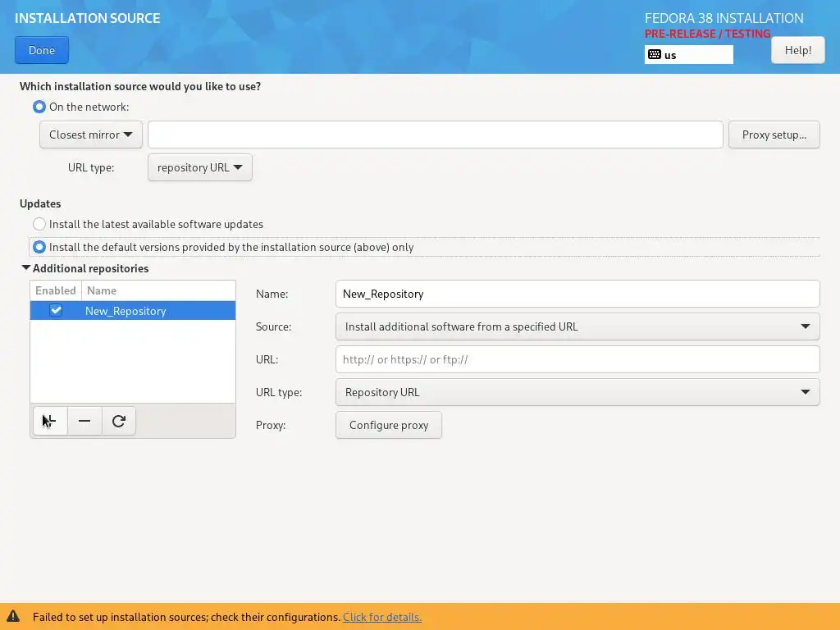Open the repository URL type dropdown

(200, 167)
